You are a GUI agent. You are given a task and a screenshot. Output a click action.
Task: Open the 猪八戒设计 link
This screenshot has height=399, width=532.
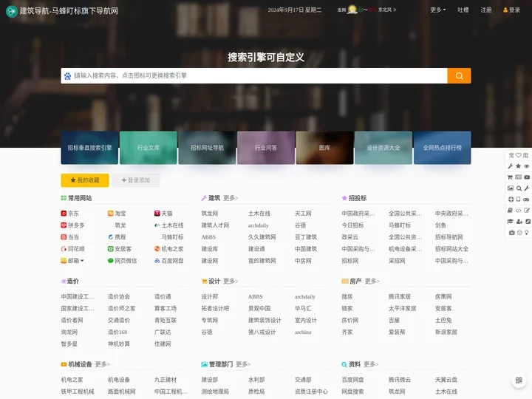coord(262,332)
